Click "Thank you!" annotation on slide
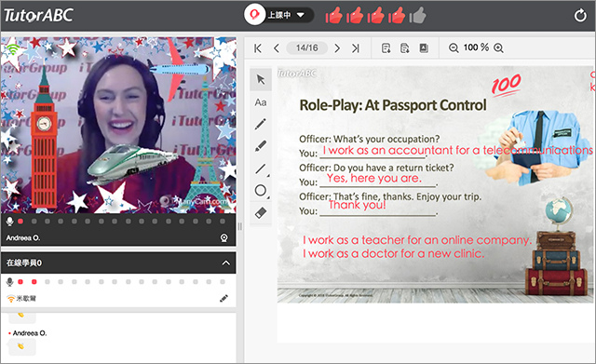This screenshot has width=596, height=364. point(358,205)
